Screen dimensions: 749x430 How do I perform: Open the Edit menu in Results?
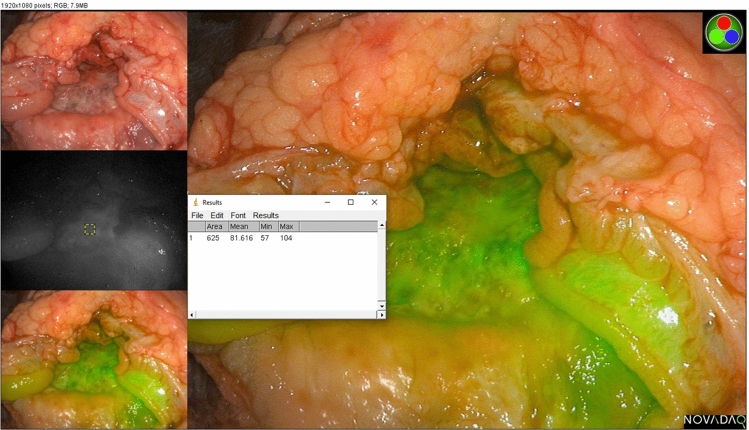pyautogui.click(x=216, y=215)
